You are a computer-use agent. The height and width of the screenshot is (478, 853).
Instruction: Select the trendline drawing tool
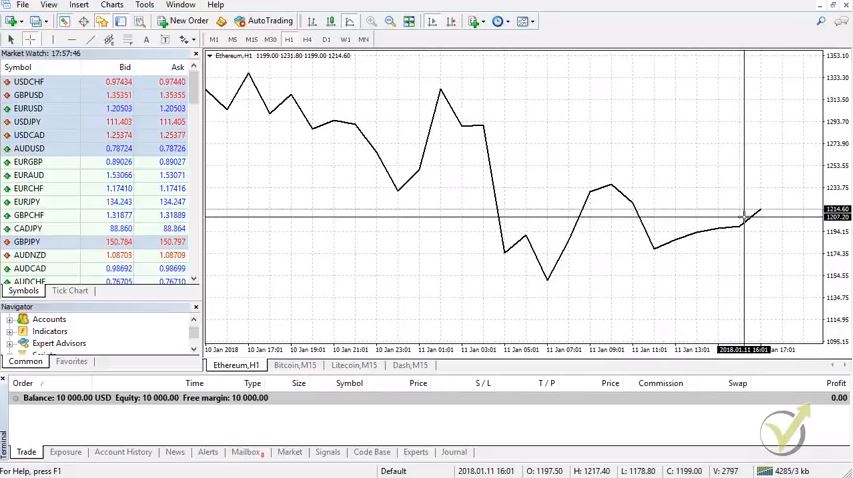click(90, 39)
